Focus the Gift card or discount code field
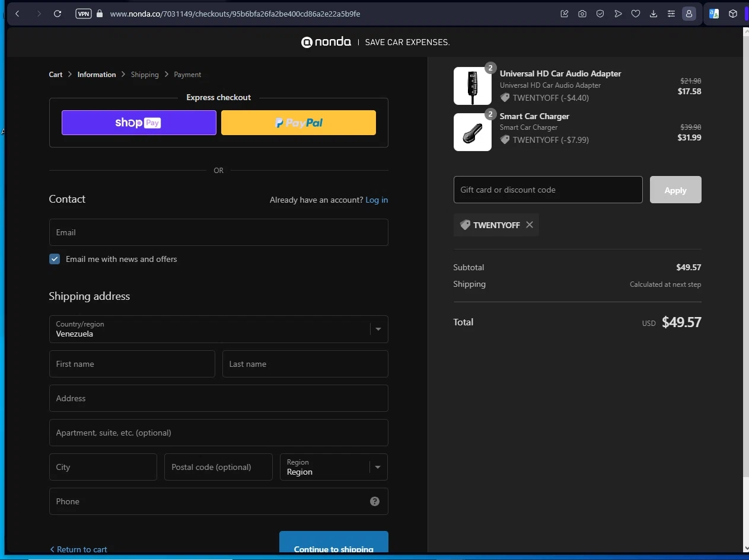Viewport: 749px width, 560px height. click(x=548, y=190)
